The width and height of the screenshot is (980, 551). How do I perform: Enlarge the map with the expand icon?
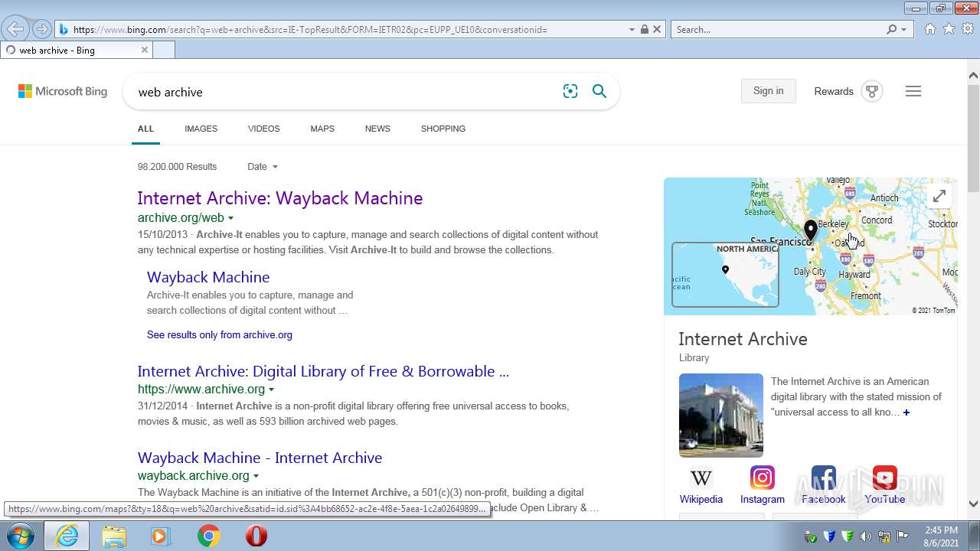(x=939, y=196)
